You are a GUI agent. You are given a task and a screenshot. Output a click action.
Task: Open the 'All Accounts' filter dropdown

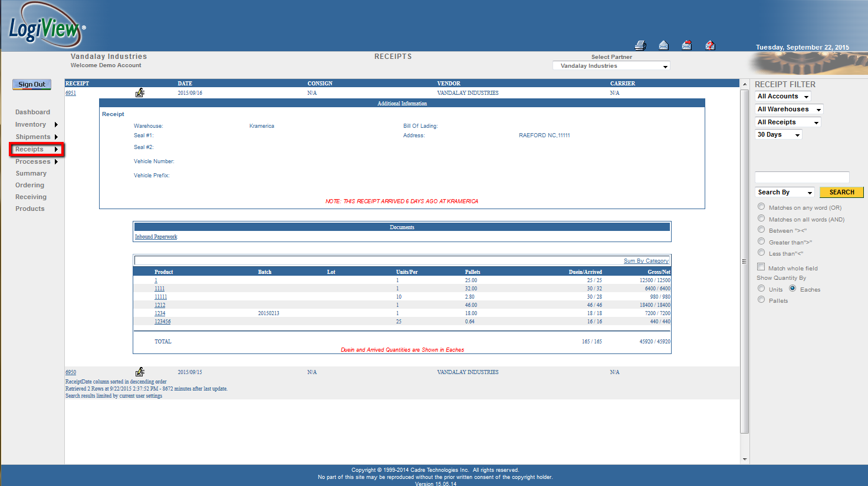[783, 97]
